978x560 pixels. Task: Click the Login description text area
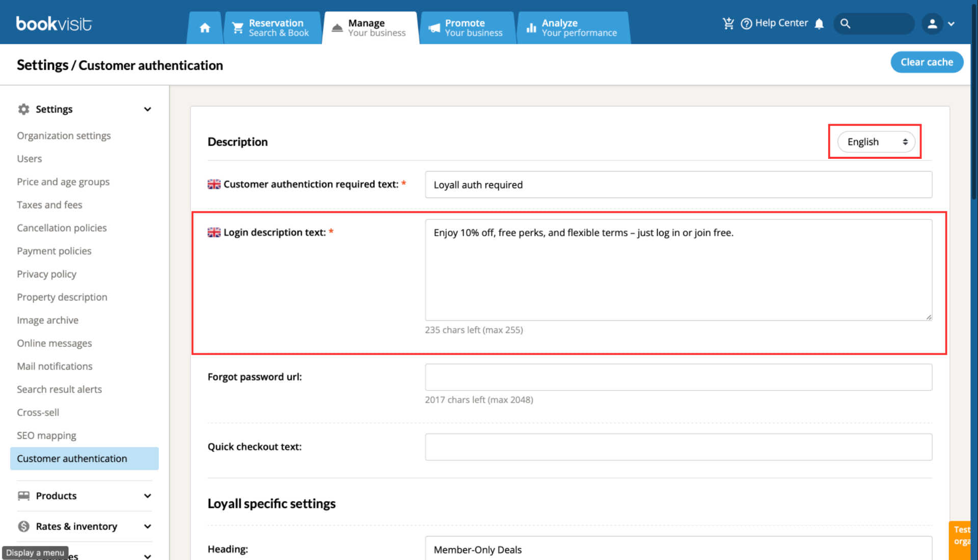(x=678, y=270)
